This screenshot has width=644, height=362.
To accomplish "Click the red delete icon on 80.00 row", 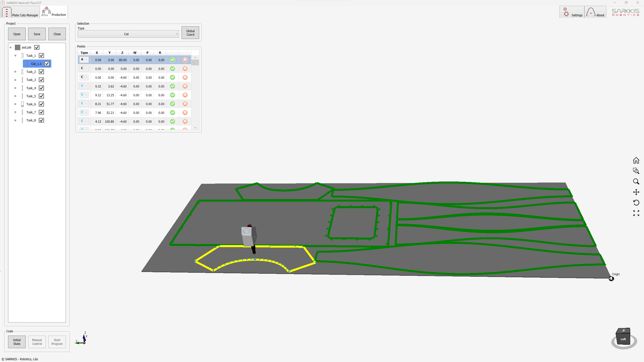I will (x=185, y=60).
